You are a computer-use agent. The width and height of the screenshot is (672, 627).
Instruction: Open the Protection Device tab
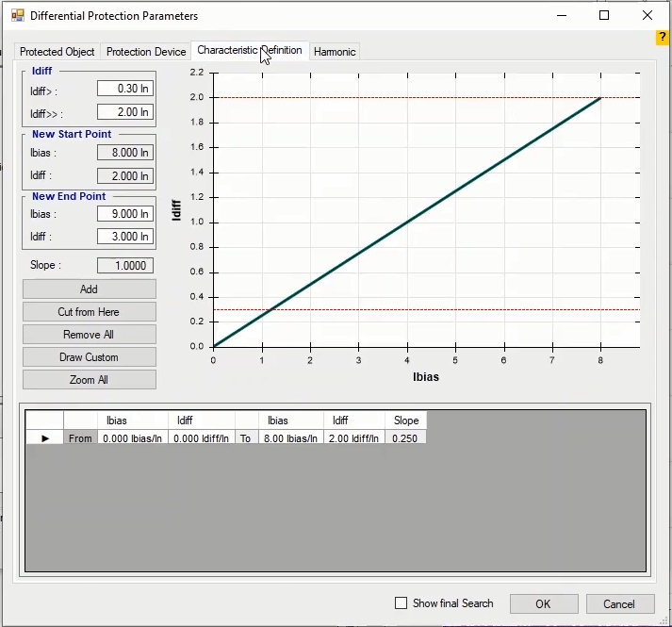(x=146, y=52)
